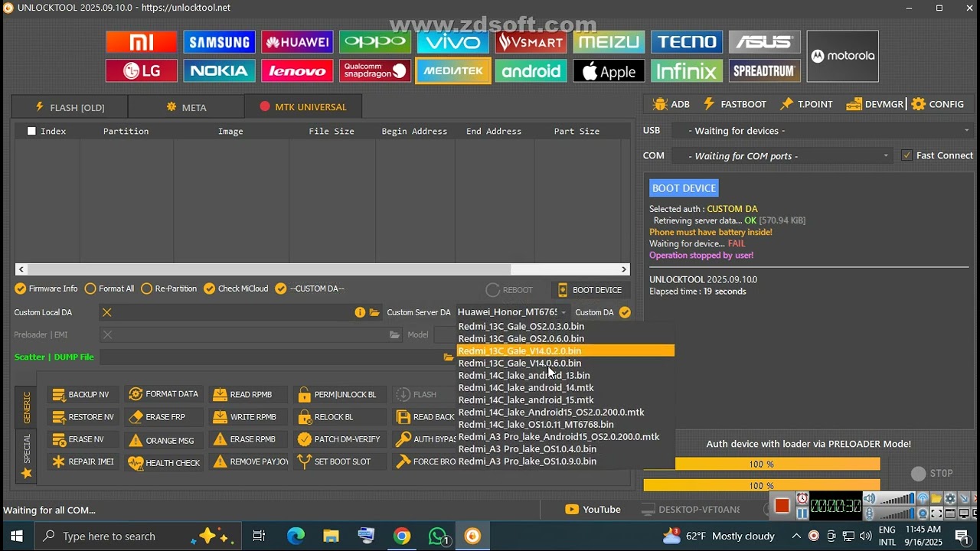Screen dimensions: 980x551
Task: Toggle the Fast Connect checkbox
Action: [907, 155]
